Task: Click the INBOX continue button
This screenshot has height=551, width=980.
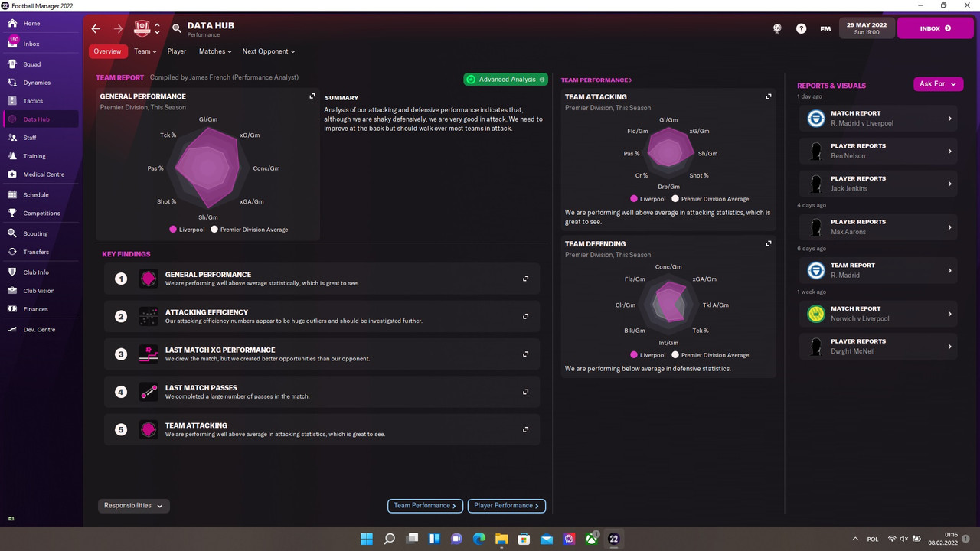Action: pos(936,28)
